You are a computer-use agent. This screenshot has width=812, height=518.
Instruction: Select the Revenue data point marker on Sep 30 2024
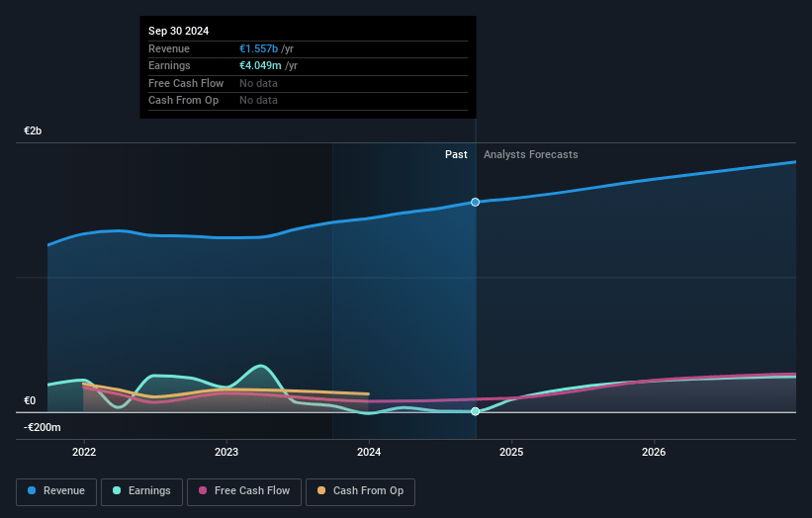click(475, 202)
